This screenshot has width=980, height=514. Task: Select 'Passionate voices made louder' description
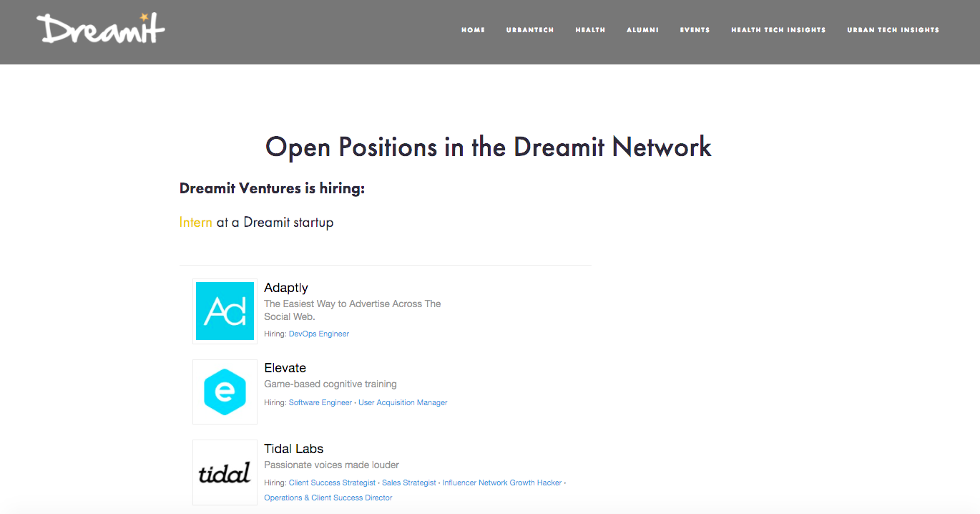(332, 465)
